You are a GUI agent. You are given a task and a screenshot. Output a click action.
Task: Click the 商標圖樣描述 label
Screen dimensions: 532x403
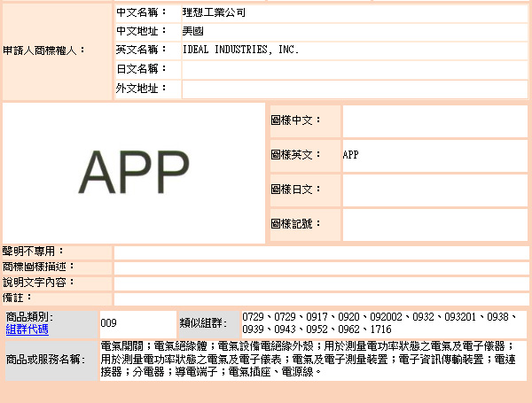pos(38,267)
